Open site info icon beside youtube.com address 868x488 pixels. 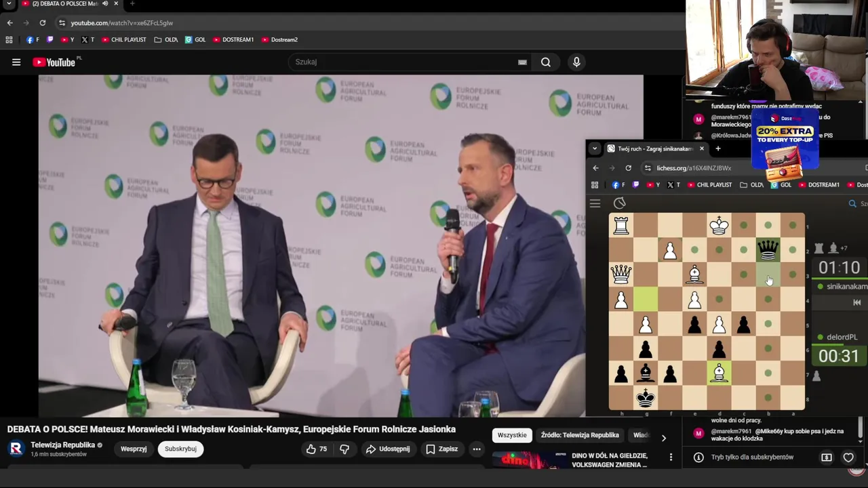coord(62,23)
